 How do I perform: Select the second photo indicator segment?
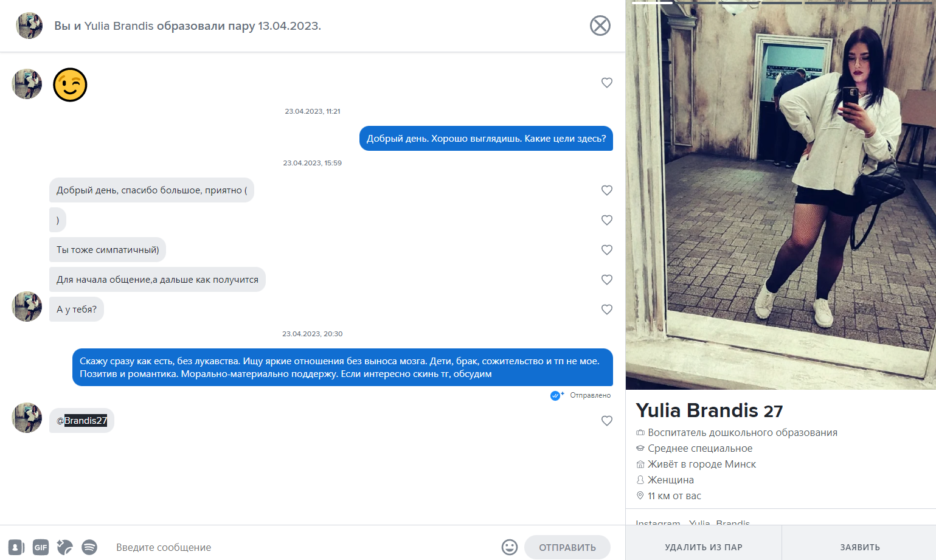[x=695, y=2]
